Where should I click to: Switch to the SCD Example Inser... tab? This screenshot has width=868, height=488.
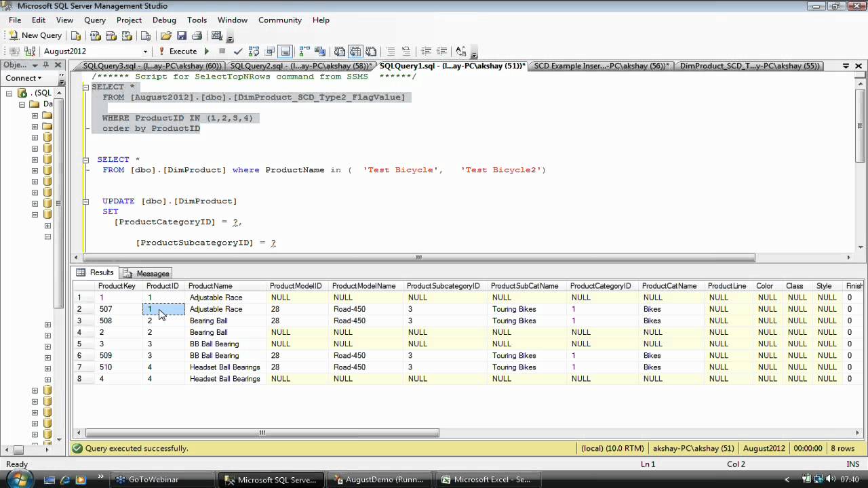click(601, 66)
